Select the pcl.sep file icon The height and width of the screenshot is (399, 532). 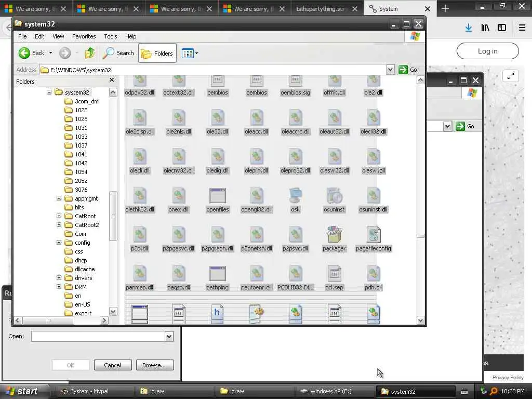[x=334, y=274]
